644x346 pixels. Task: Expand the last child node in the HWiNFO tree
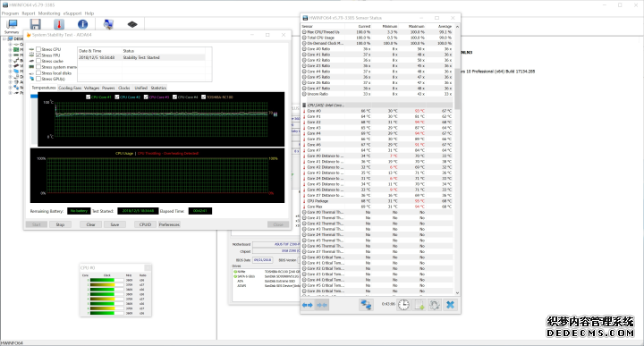pos(10,93)
